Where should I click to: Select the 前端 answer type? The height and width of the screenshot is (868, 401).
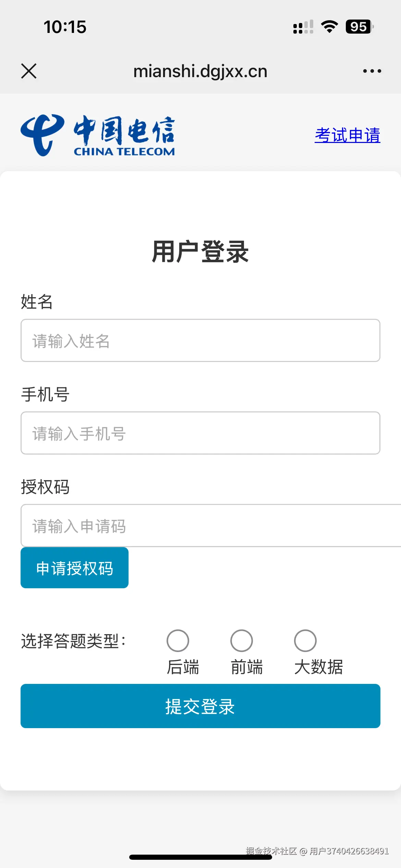tap(242, 640)
